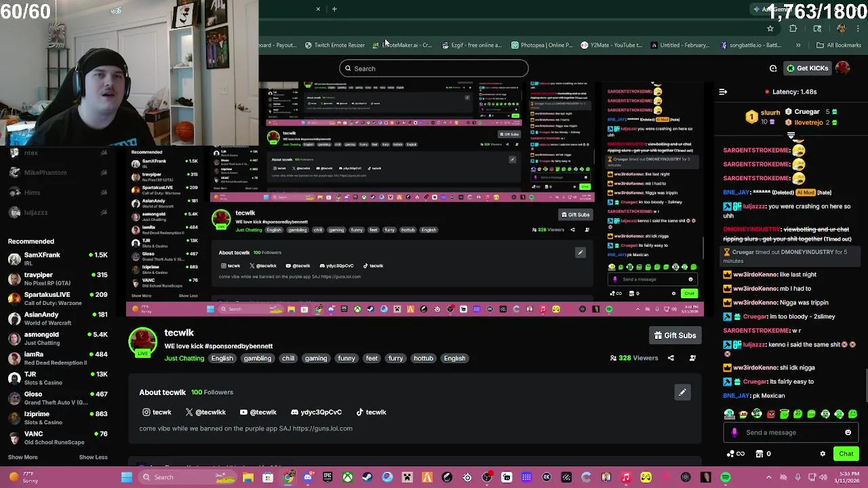Viewport: 868px width, 488px height.
Task: Click the Gift Subs button
Action: click(x=674, y=335)
